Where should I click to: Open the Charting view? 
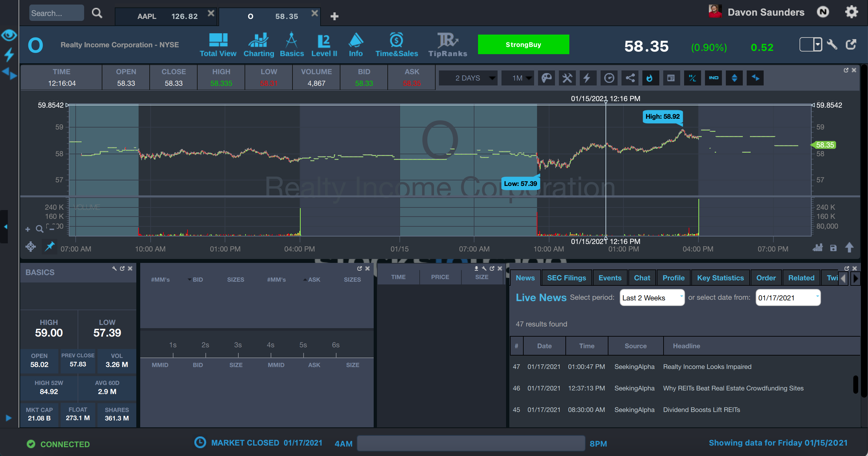tap(259, 45)
